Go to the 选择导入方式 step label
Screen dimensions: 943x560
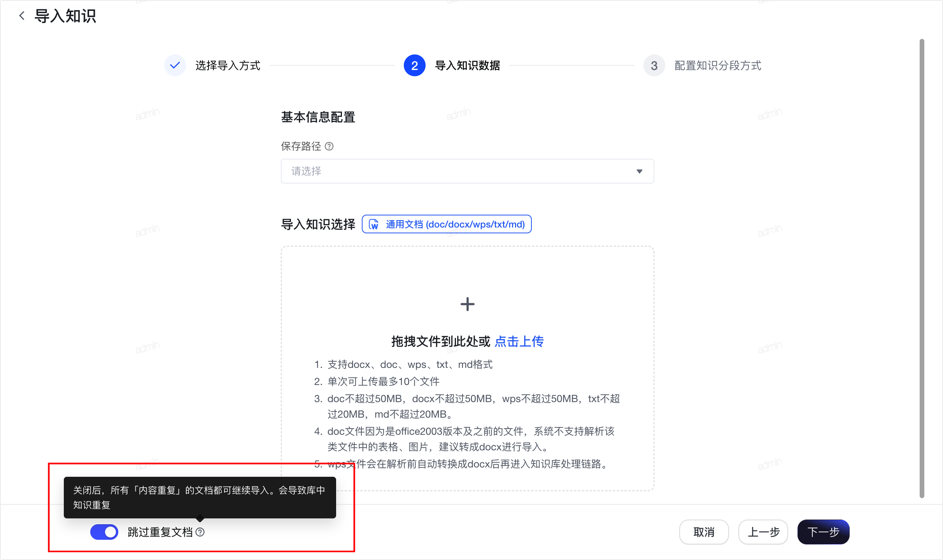coord(228,65)
